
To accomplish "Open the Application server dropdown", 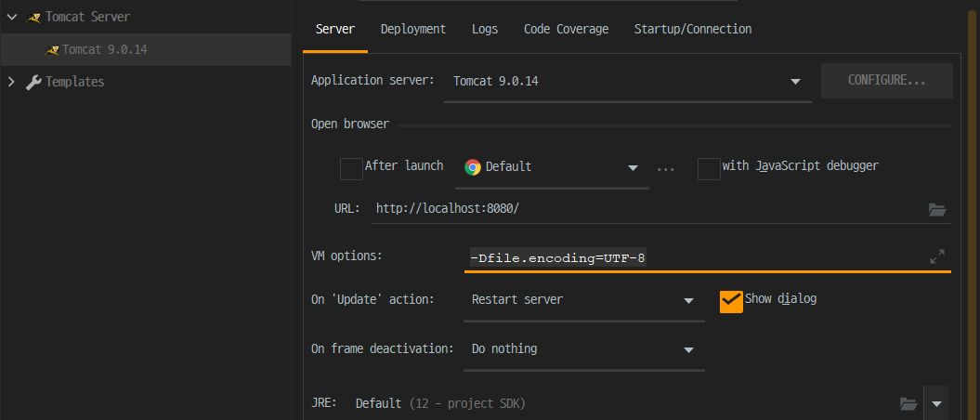I will pos(628,81).
